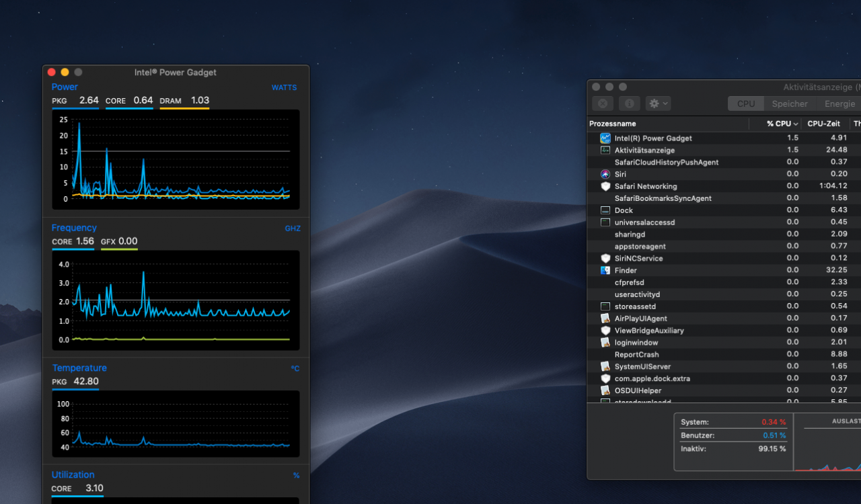Click the quit process stop button
The height and width of the screenshot is (504, 861).
point(603,103)
